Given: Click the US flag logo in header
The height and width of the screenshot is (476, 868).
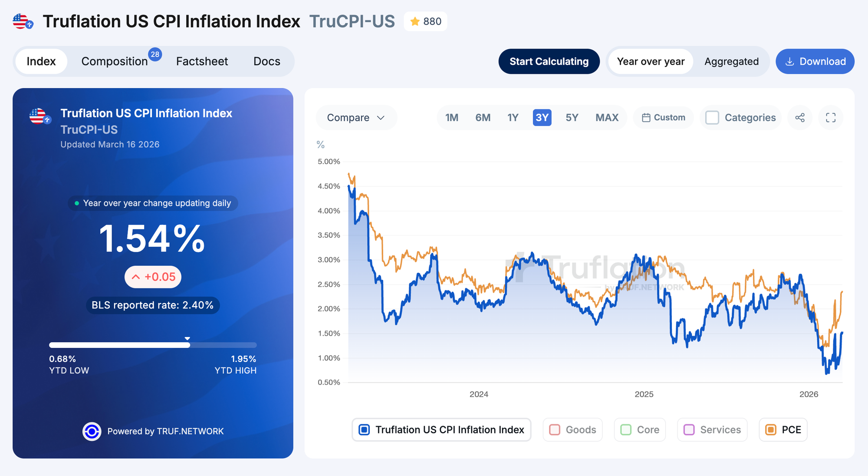Looking at the screenshot, I should [x=23, y=21].
